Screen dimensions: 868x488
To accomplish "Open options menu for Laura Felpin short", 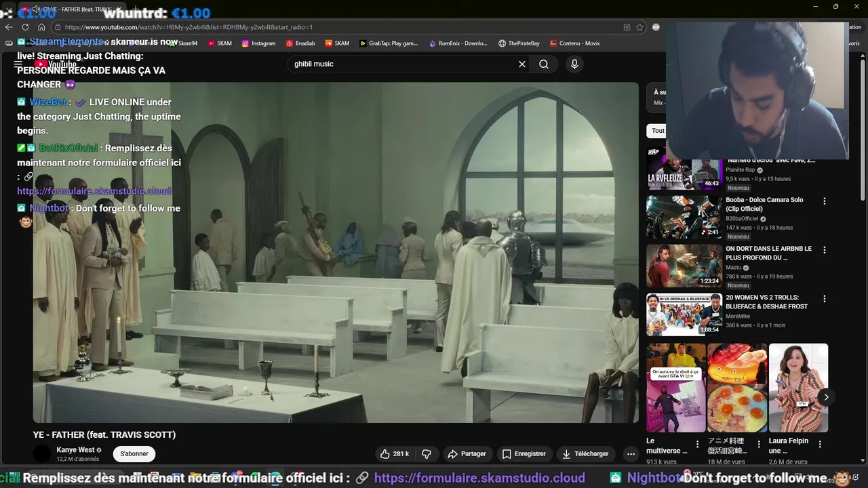I will 820,445.
